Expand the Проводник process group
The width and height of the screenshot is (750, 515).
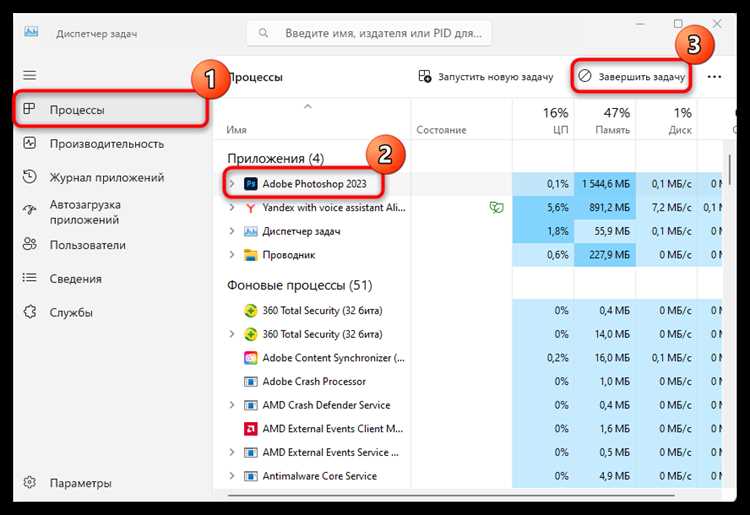232,255
